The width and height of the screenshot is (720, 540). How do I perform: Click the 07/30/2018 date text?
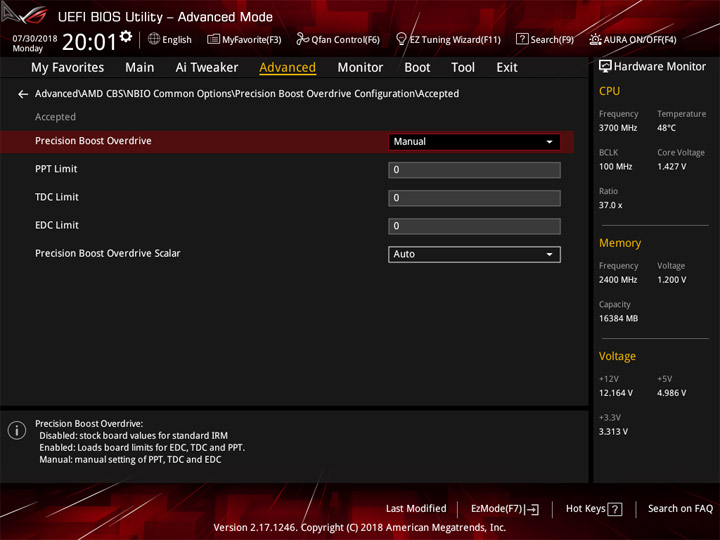[x=35, y=39]
